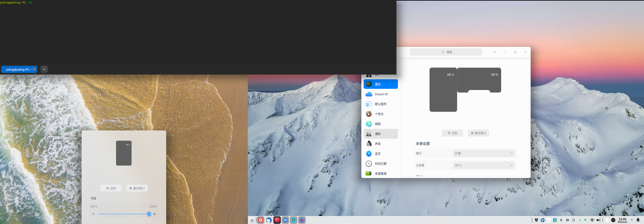Toggle the Bluetooth tray icon

click(561, 220)
